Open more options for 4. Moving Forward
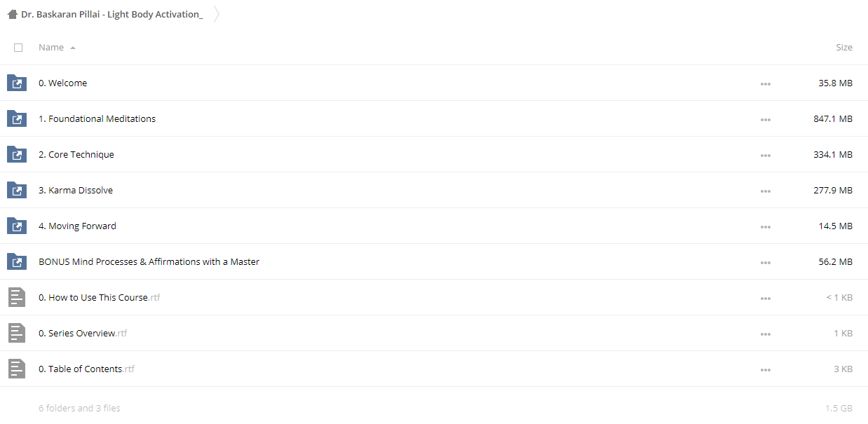868x424 pixels. (x=765, y=226)
